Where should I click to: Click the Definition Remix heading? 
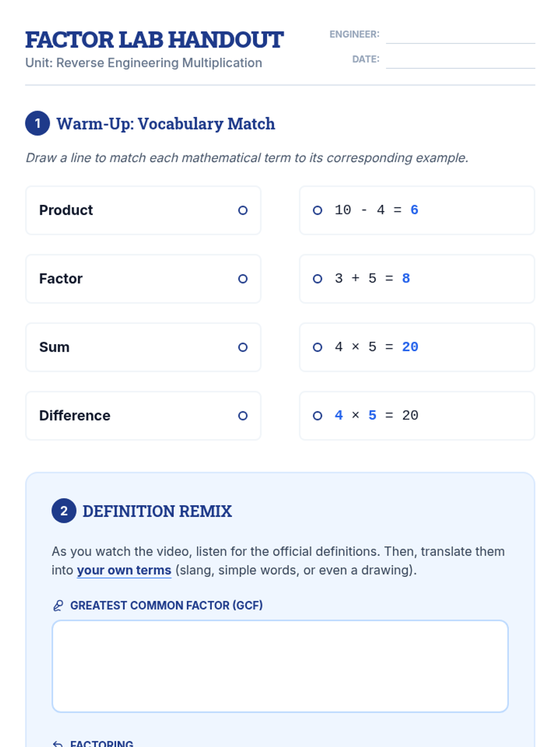157,511
